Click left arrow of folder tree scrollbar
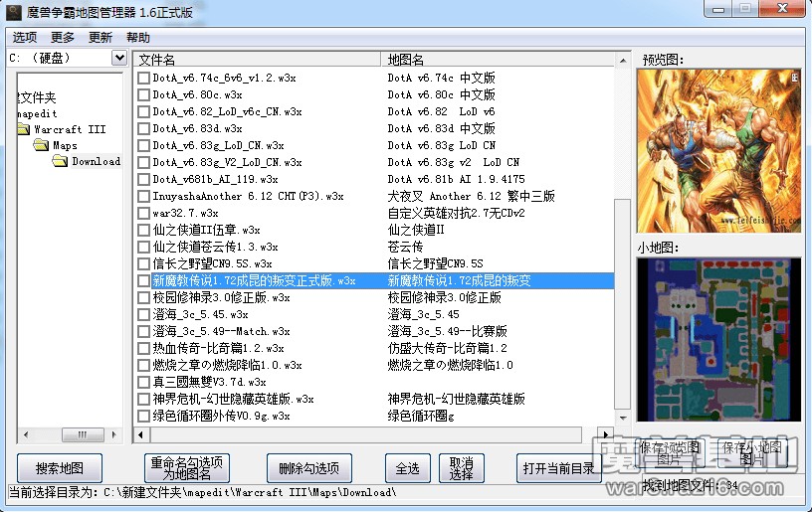 [x=24, y=435]
